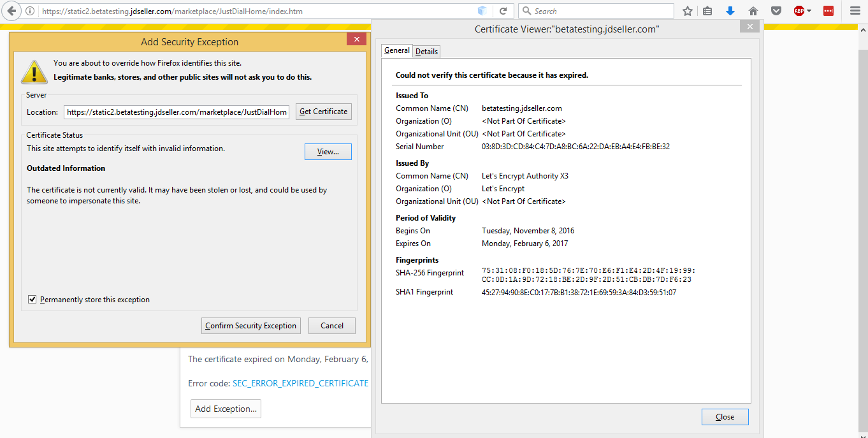Click common name betatesting.jdseller.com value
868x438 pixels.
[x=522, y=108]
